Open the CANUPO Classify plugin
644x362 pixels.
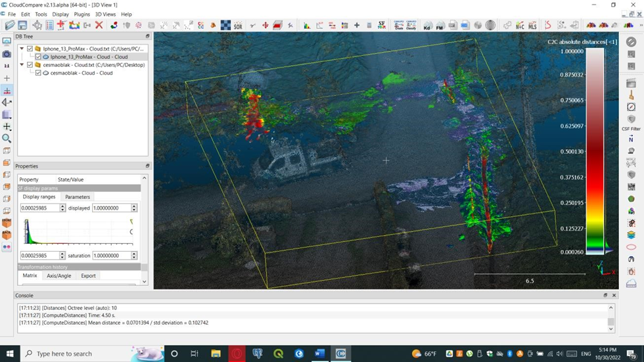(x=411, y=26)
